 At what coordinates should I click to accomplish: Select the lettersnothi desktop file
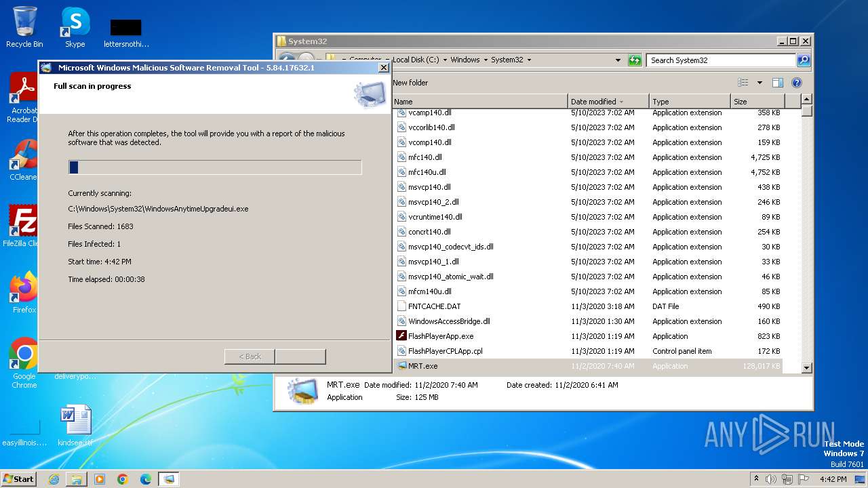[126, 33]
